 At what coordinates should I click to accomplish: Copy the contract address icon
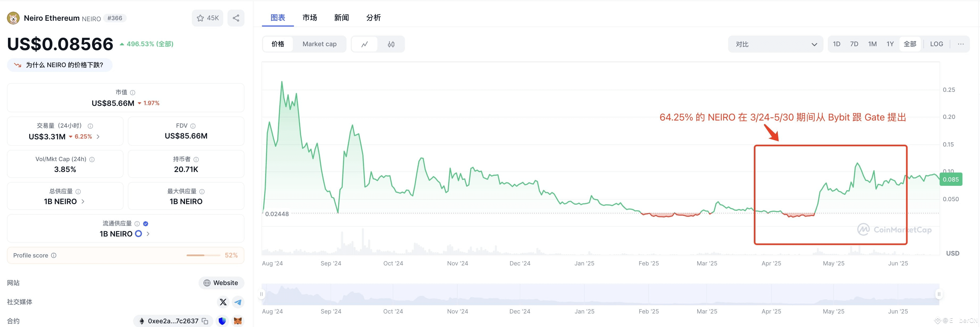click(205, 321)
